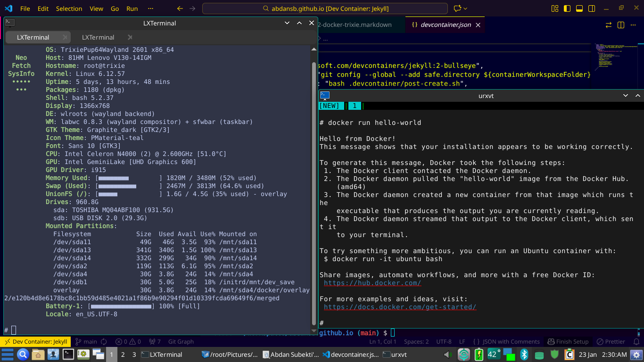The width and height of the screenshot is (644, 362).
Task: Click Finish Setup in the status bar
Action: pyautogui.click(x=568, y=341)
